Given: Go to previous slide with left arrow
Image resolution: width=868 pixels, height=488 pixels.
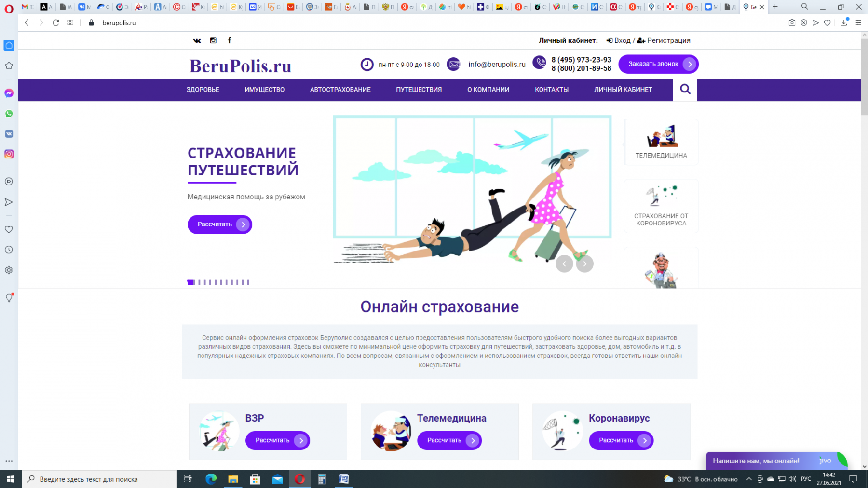Looking at the screenshot, I should coord(564,264).
